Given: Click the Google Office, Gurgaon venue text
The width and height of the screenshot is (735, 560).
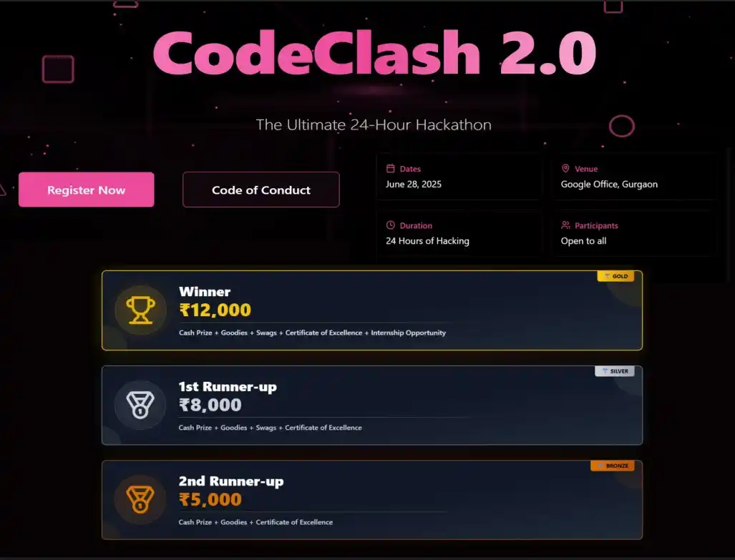Looking at the screenshot, I should [x=609, y=185].
